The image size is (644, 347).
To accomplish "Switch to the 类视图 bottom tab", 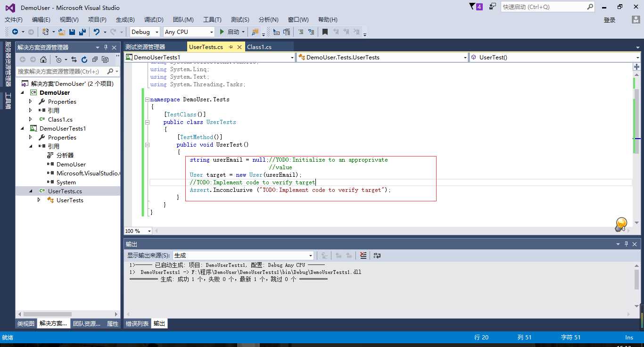I will pyautogui.click(x=26, y=324).
